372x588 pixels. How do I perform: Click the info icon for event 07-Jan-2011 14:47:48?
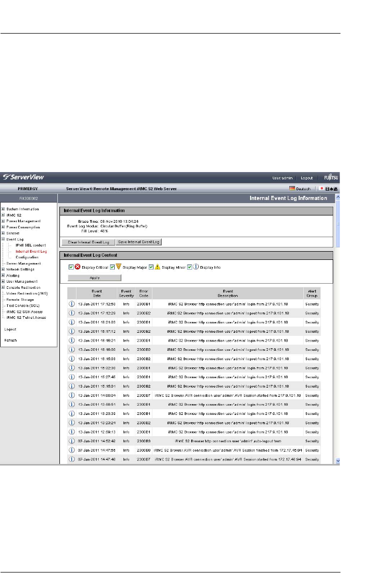pos(72,459)
